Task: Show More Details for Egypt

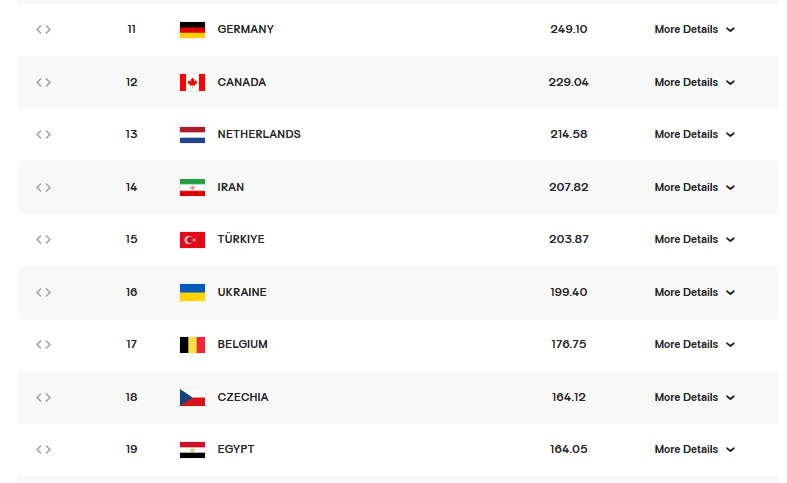Action: (x=694, y=450)
